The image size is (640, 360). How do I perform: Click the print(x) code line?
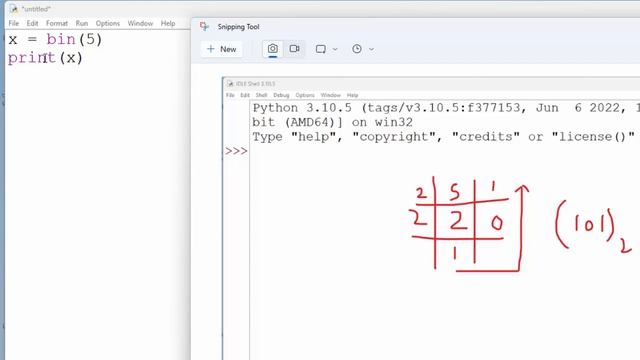click(45, 58)
